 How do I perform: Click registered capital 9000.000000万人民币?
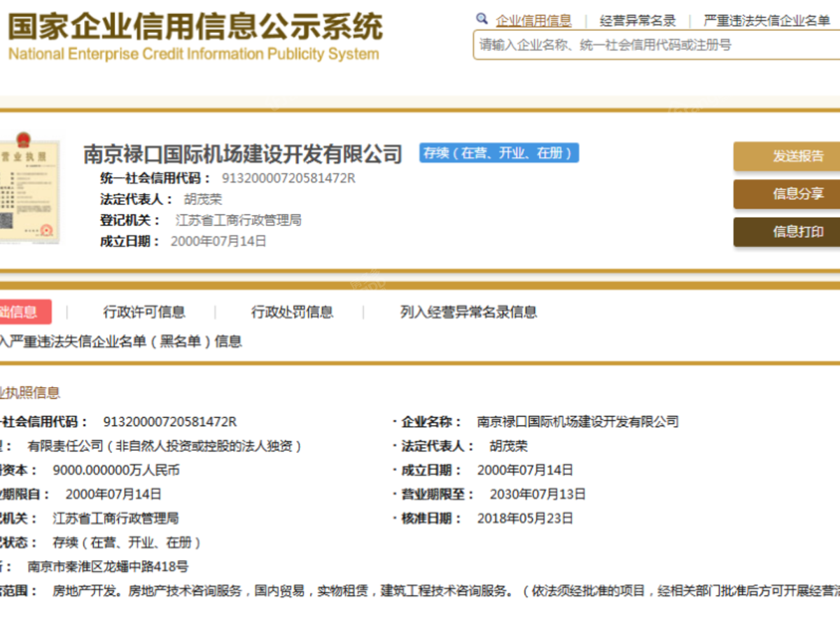(116, 470)
